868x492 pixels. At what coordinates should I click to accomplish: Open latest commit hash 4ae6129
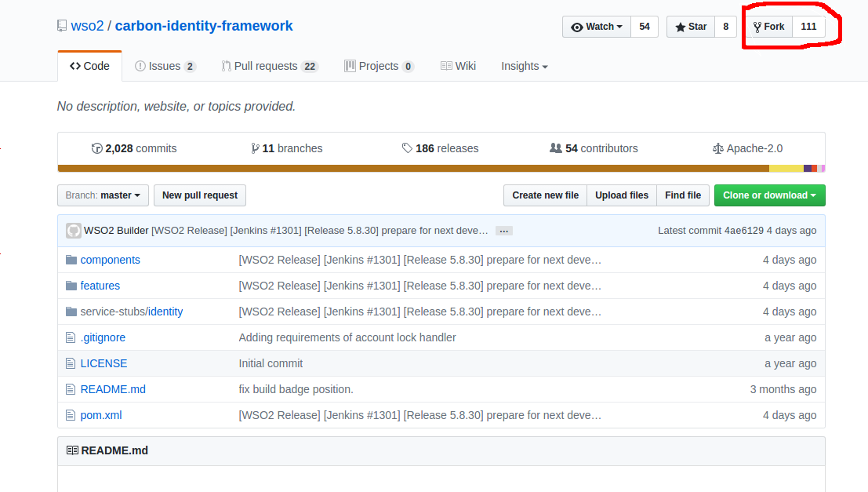coord(744,231)
